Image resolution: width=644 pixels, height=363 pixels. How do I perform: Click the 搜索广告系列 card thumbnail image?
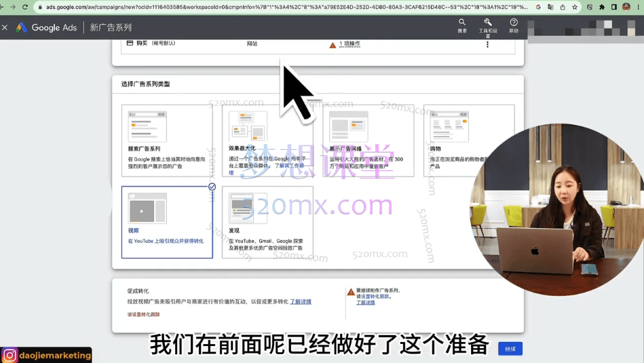147,126
